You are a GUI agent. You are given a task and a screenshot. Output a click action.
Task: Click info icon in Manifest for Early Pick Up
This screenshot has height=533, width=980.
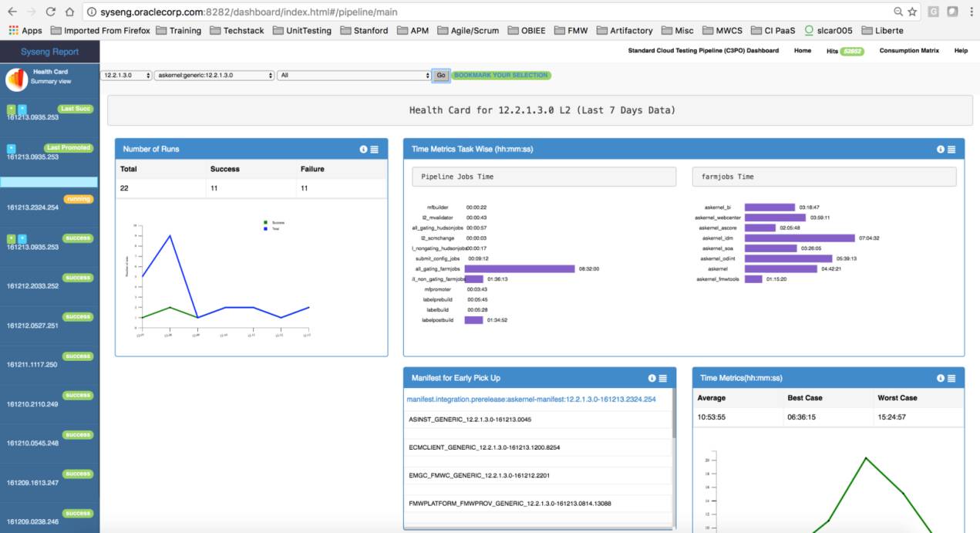(652, 378)
